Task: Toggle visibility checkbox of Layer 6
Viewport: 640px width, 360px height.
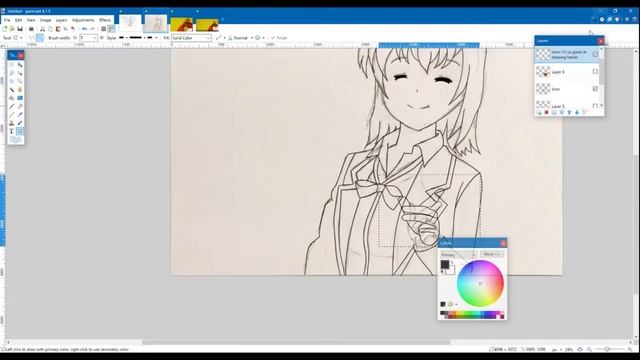Action: click(595, 72)
